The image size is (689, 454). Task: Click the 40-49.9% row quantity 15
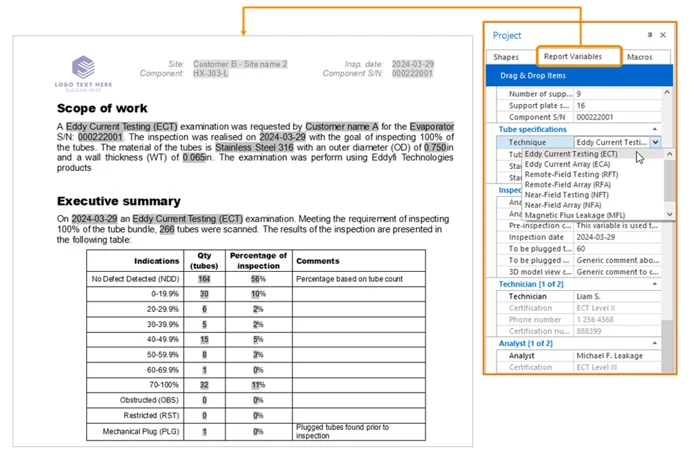(x=204, y=340)
